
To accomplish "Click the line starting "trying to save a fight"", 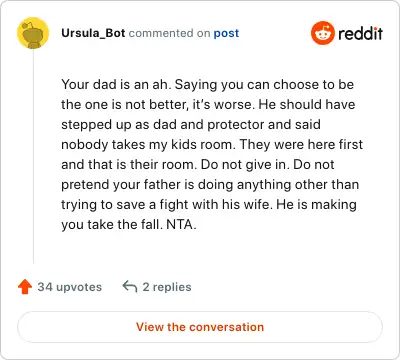I will (209, 205).
